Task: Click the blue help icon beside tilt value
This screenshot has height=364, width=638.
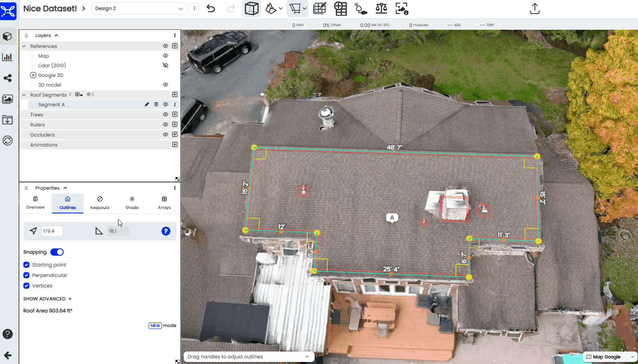Action: pyautogui.click(x=166, y=231)
